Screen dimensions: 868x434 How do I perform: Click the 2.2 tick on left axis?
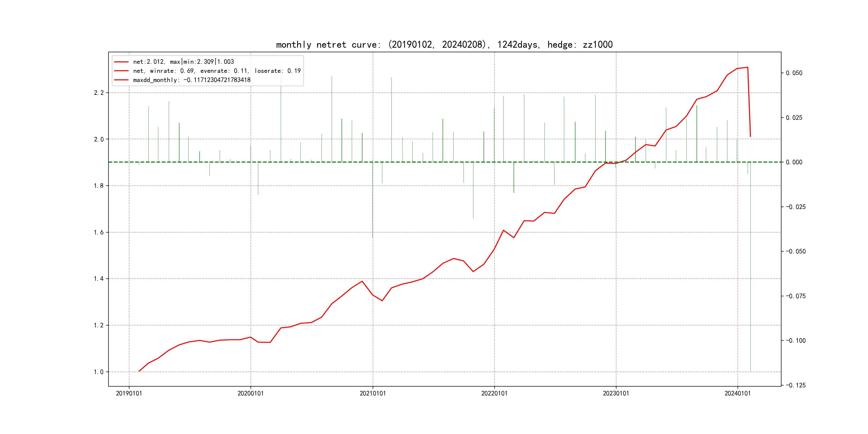pyautogui.click(x=99, y=93)
